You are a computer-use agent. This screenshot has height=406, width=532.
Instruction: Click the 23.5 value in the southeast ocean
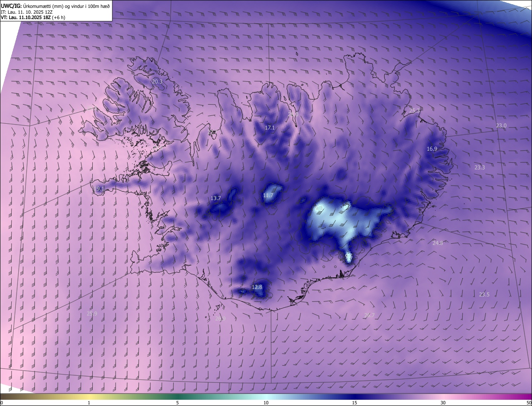coord(484,295)
